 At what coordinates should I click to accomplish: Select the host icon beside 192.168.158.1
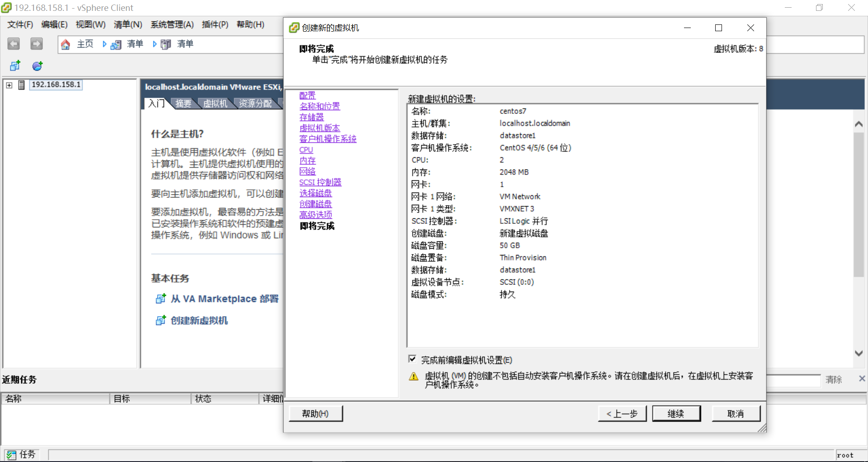(22, 85)
